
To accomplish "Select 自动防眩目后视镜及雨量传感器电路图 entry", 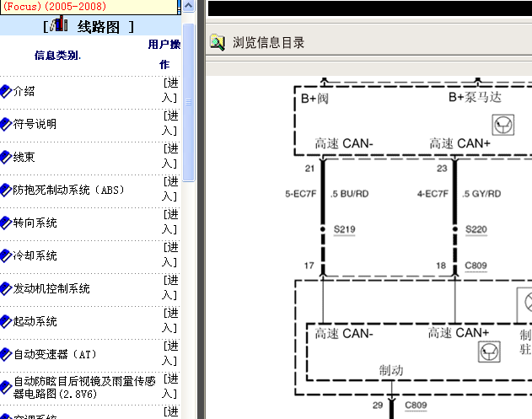I will click(84, 388).
